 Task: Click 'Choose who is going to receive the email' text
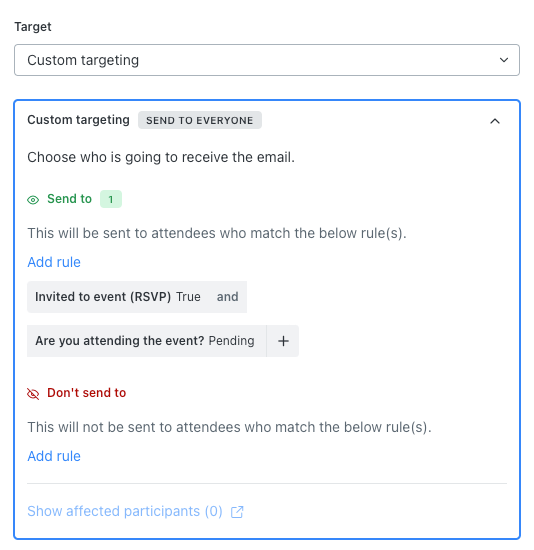tap(161, 157)
